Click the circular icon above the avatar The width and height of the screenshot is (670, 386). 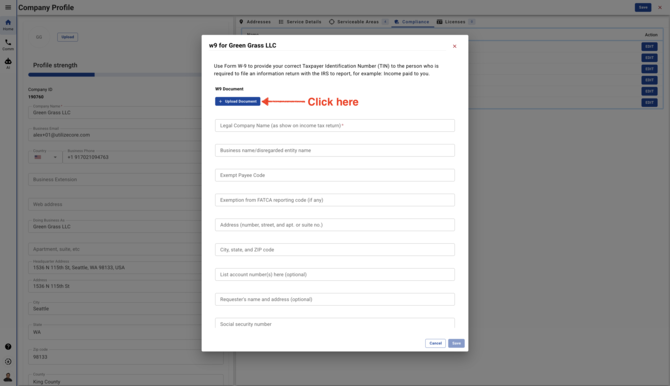8,362
